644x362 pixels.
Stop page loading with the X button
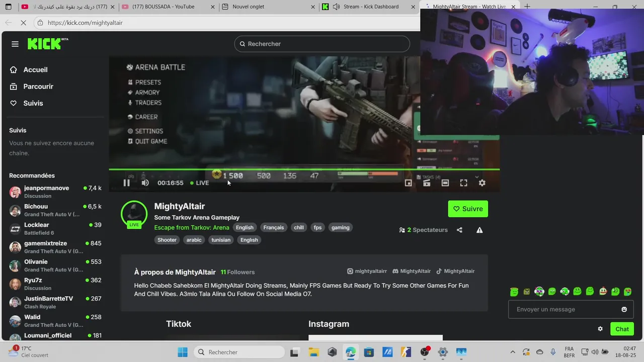[23, 23]
